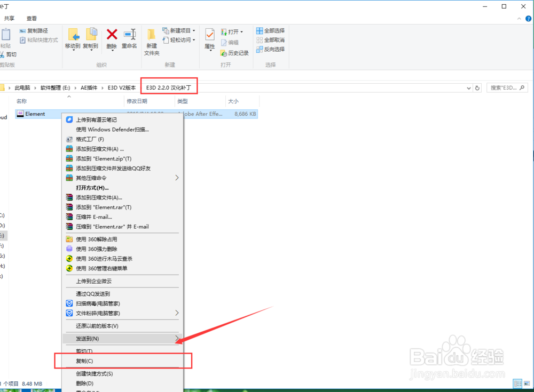Open the Share ribbon tab
The width and height of the screenshot is (534, 392).
click(9, 18)
